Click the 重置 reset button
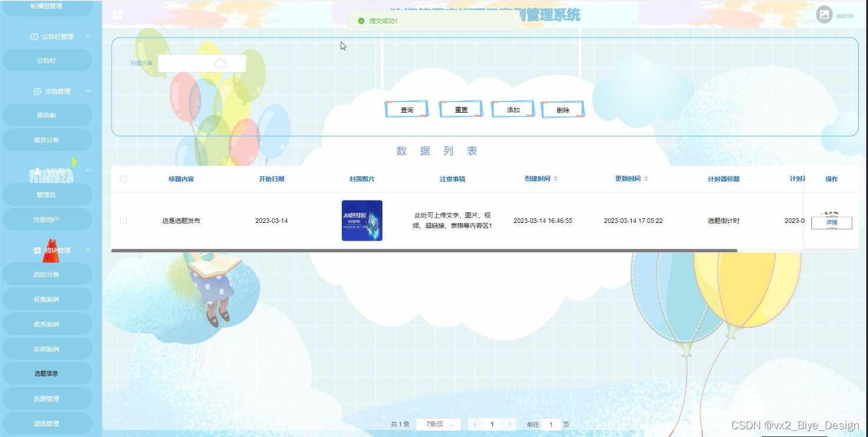This screenshot has height=437, width=868. point(461,110)
